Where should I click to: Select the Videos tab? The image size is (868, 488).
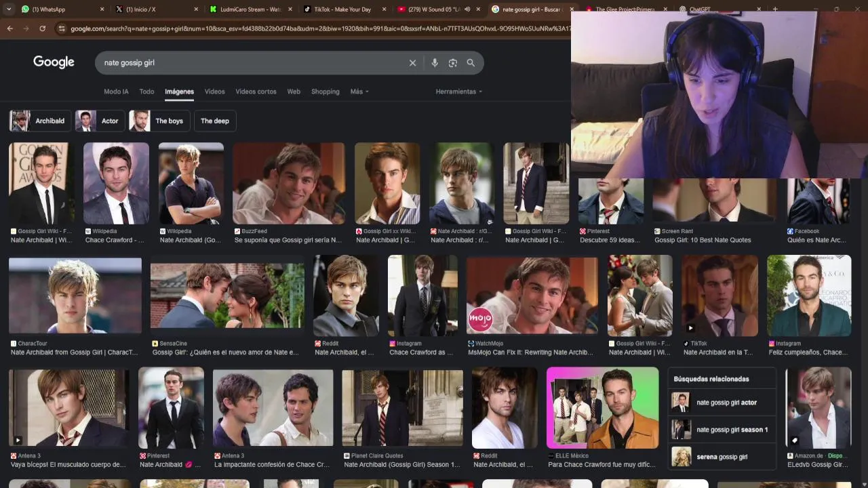point(214,91)
